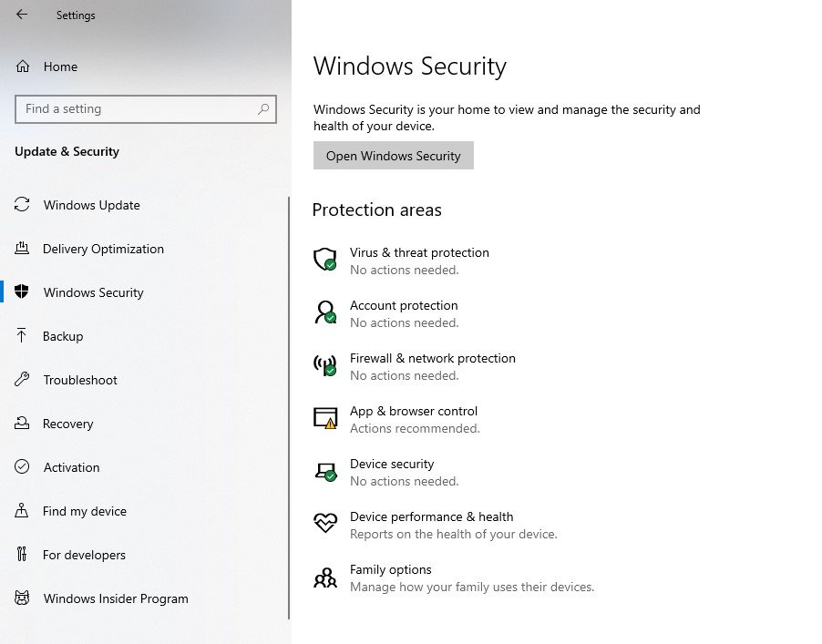Click the Virus & threat protection shield icon

pyautogui.click(x=324, y=260)
